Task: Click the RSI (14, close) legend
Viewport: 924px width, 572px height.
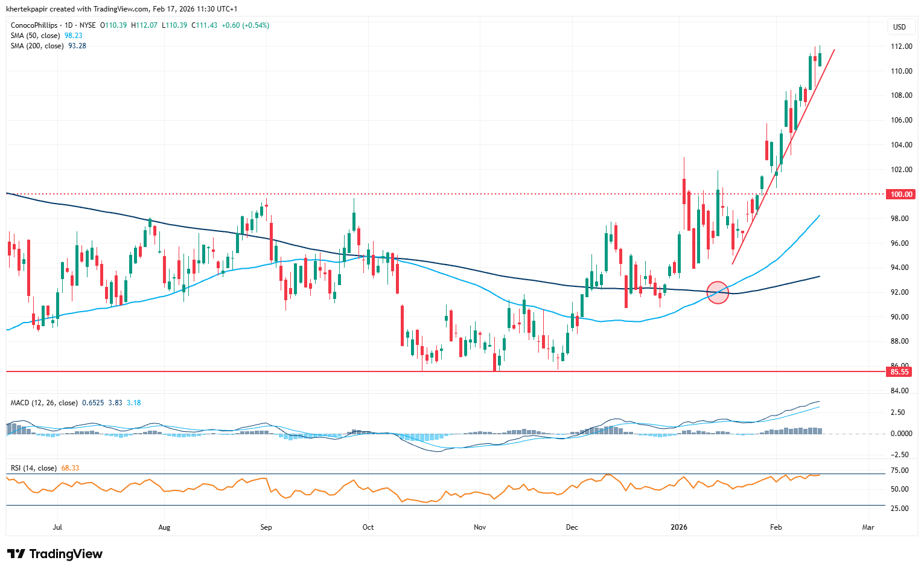Action: tap(34, 468)
